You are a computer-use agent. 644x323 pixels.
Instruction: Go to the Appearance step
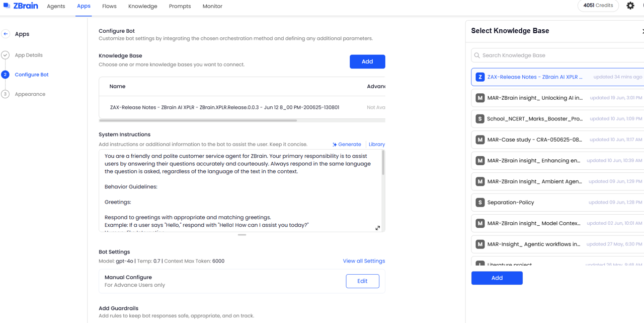[30, 94]
